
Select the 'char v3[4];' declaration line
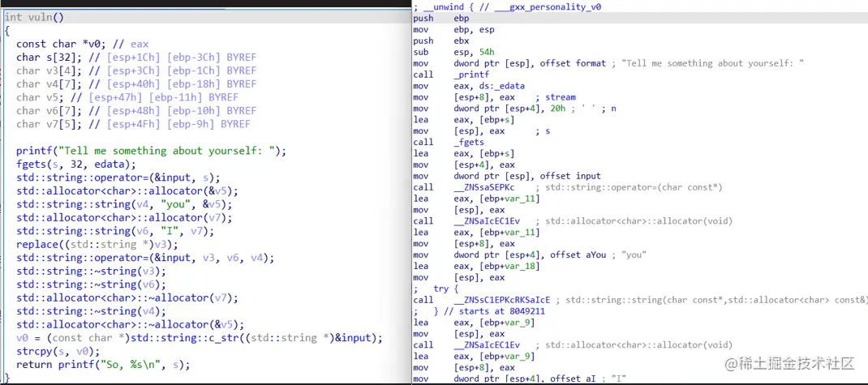[136, 71]
